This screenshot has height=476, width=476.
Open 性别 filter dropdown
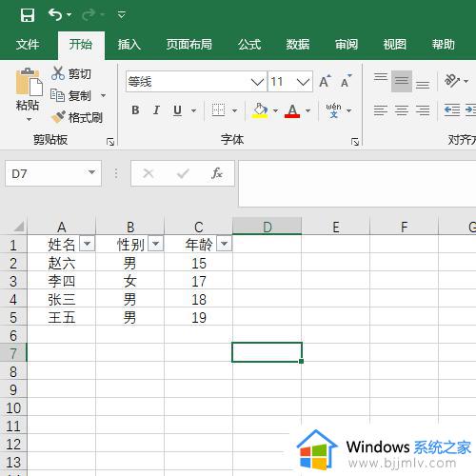point(155,244)
